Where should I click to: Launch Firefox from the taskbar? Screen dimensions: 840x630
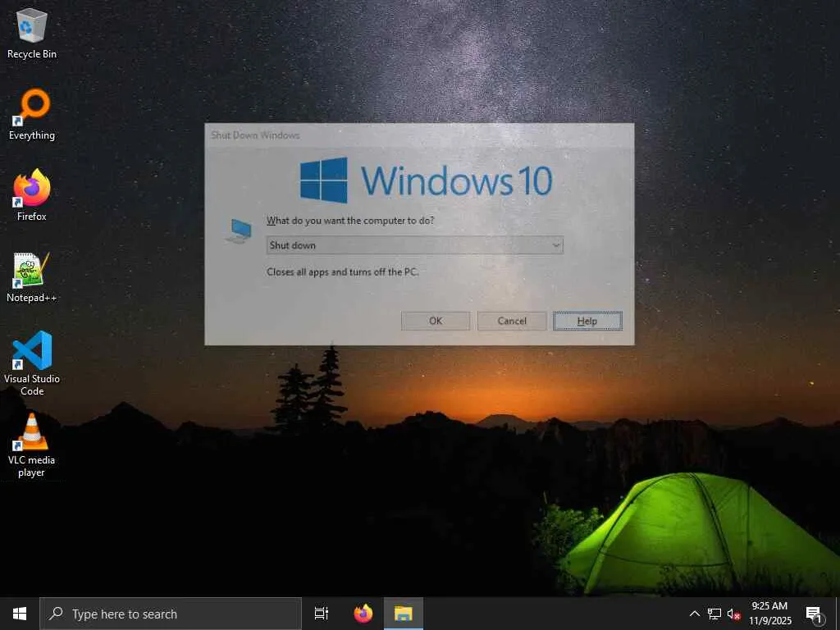pyautogui.click(x=363, y=614)
